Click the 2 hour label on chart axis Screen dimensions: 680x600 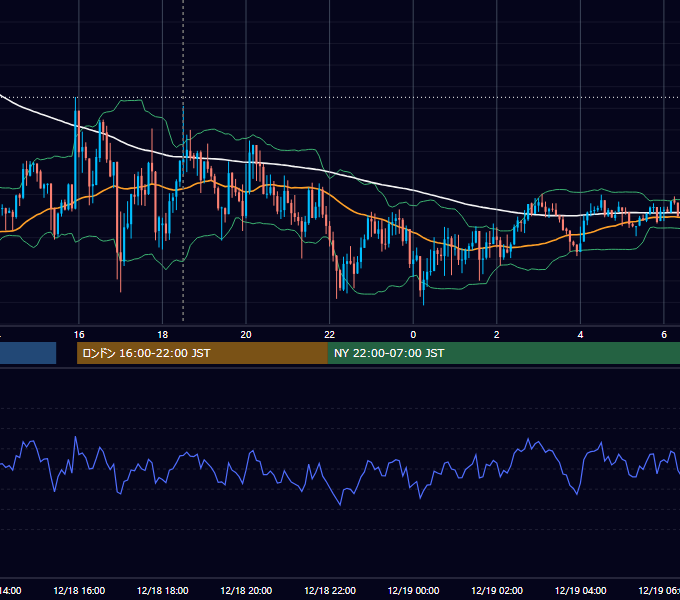coord(497,335)
